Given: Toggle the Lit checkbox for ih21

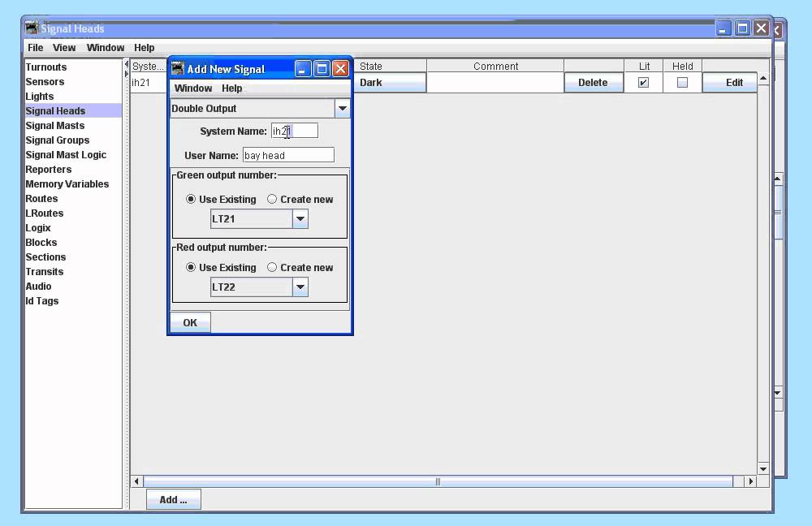Looking at the screenshot, I should pos(643,82).
